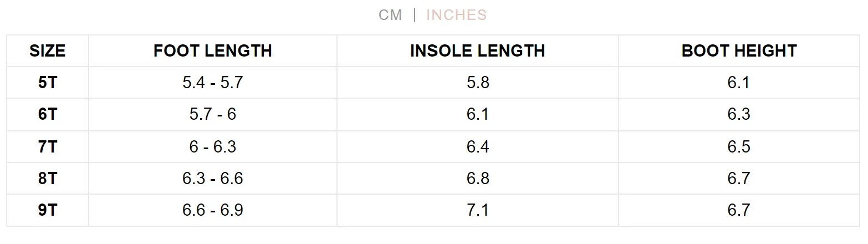Click foot length value 6.3 - 6.6
Viewport: 868px width, 244px height.
point(213,178)
